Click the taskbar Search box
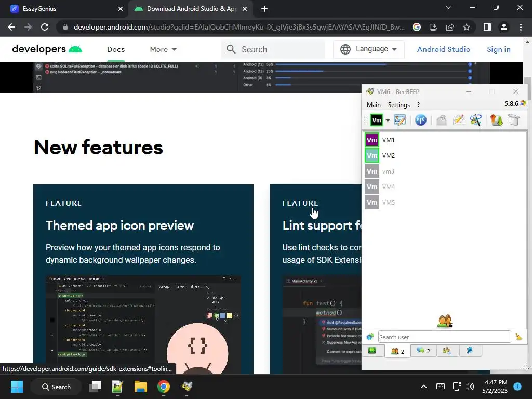This screenshot has height=399, width=532. 56,387
